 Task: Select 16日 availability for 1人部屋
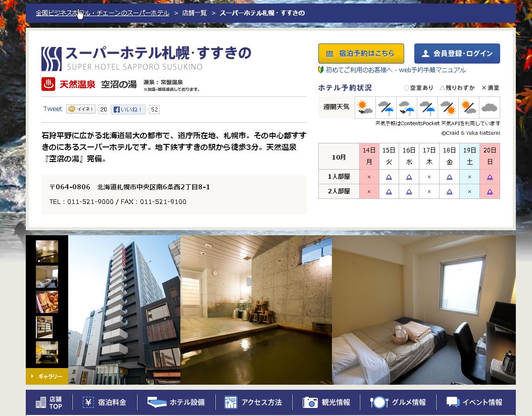[409, 177]
